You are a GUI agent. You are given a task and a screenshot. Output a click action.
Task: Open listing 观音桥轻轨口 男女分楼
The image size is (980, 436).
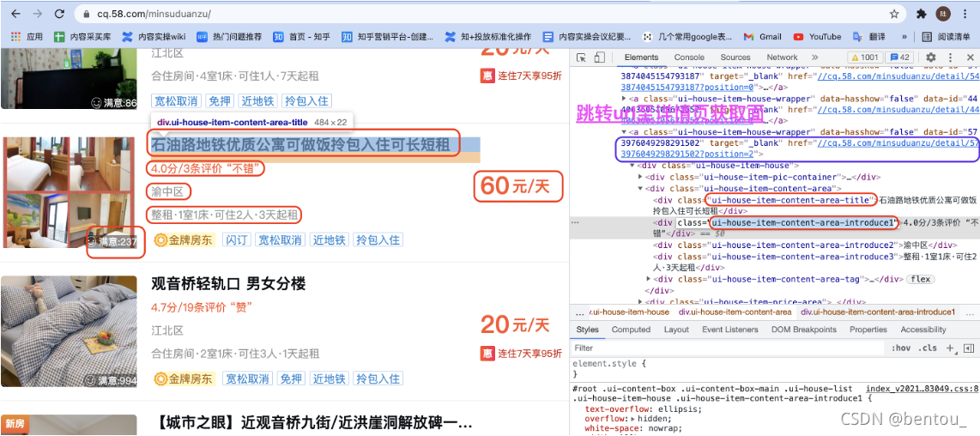228,284
